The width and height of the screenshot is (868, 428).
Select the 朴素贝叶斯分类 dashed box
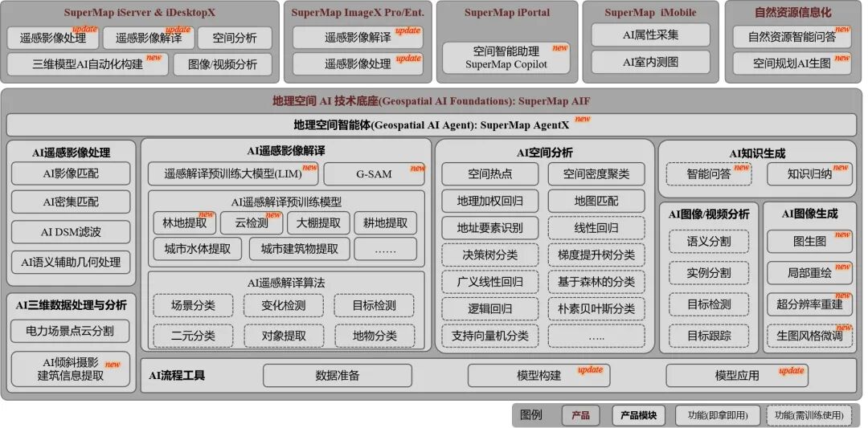[x=596, y=308]
